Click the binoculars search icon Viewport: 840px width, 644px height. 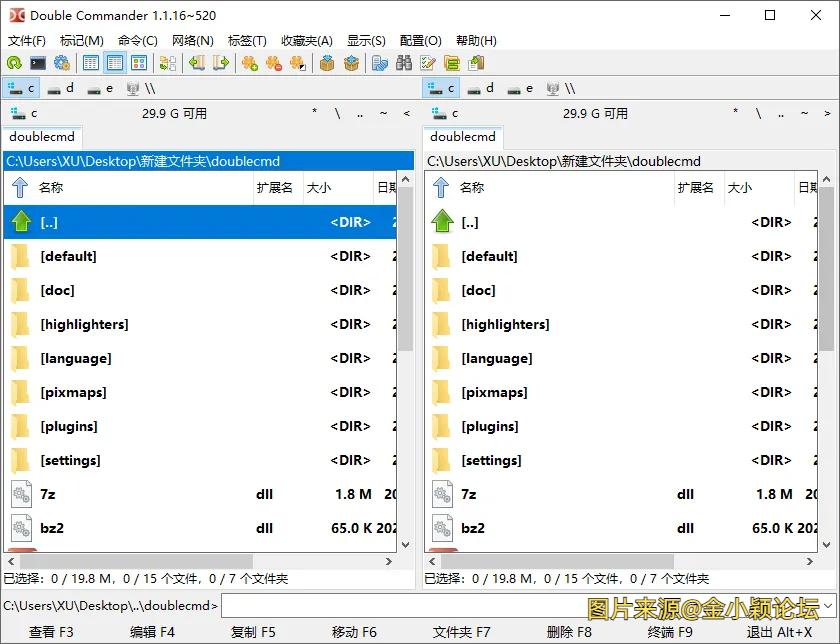(x=404, y=63)
